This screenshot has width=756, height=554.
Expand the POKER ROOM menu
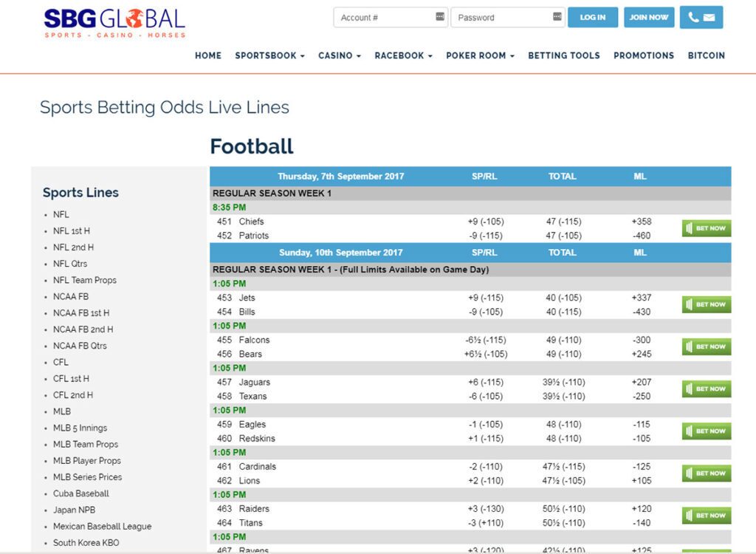478,55
